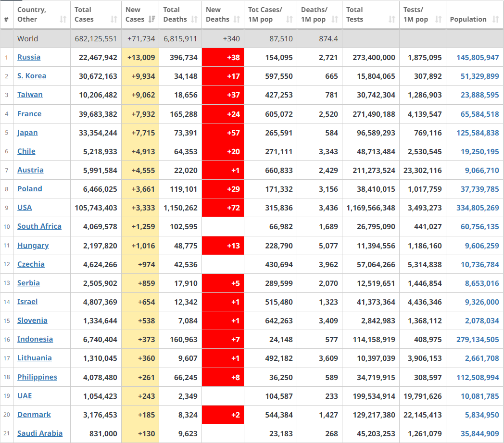Click USA population 334,805,269
The height and width of the screenshot is (443, 504).
coord(478,208)
